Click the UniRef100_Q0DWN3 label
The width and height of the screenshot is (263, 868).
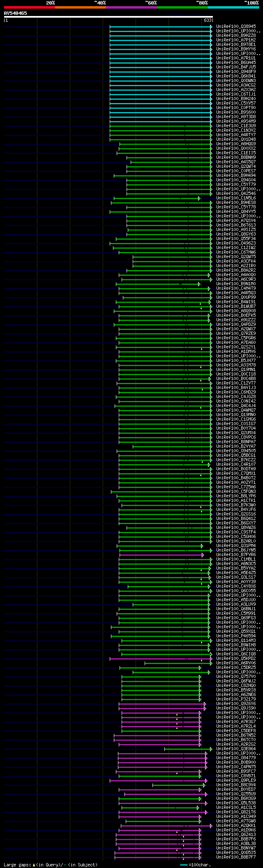tap(236, 81)
